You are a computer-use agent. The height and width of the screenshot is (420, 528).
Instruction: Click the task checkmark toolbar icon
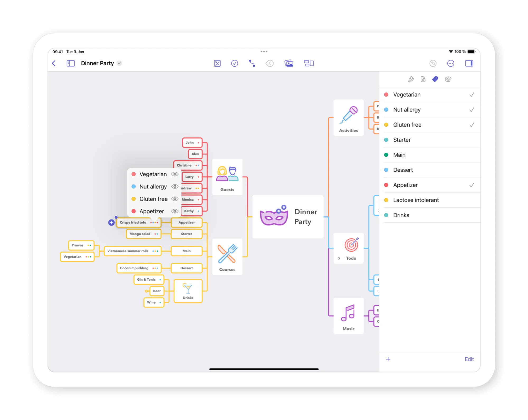click(235, 63)
